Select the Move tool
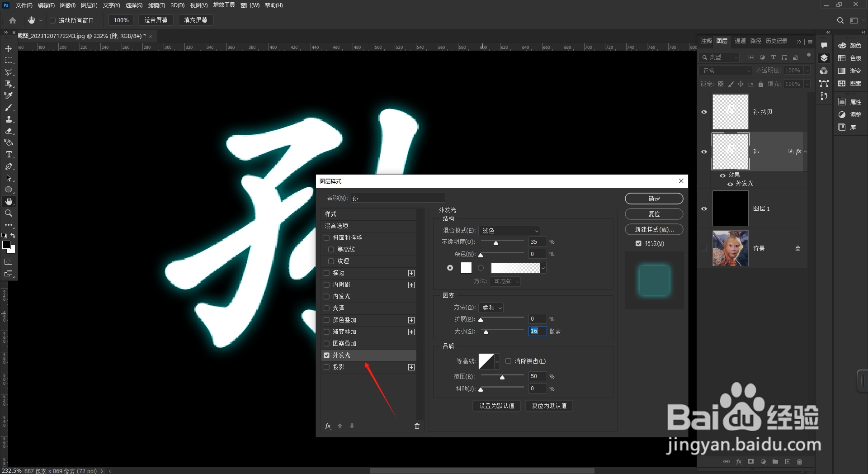 (9, 47)
